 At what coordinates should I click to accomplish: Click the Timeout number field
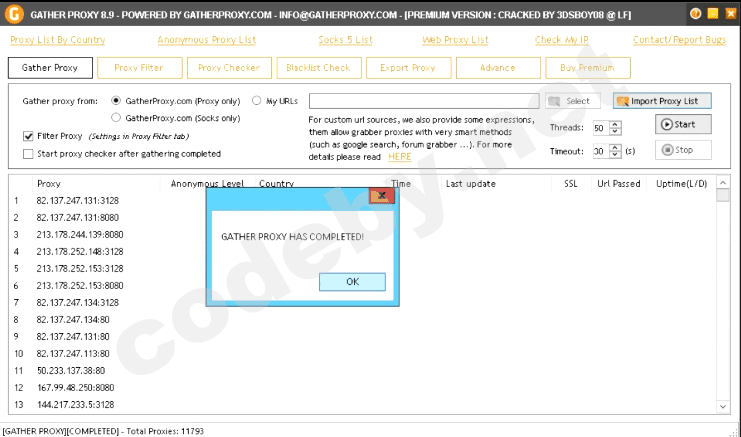(602, 151)
